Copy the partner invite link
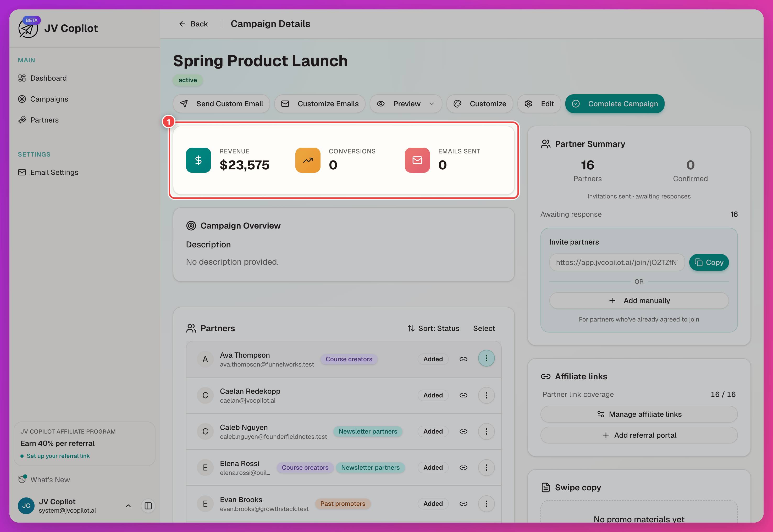 coord(709,263)
